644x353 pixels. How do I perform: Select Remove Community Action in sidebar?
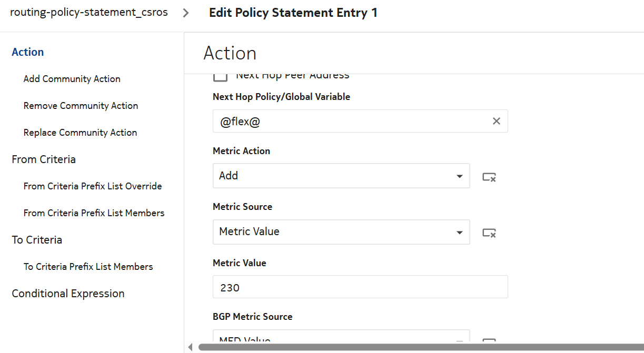point(81,106)
